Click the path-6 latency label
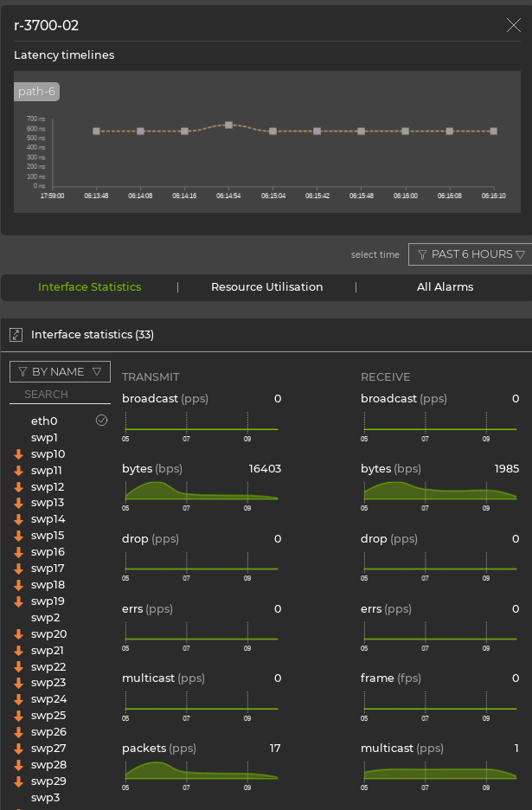Screen dimensions: 532x810 36,92
